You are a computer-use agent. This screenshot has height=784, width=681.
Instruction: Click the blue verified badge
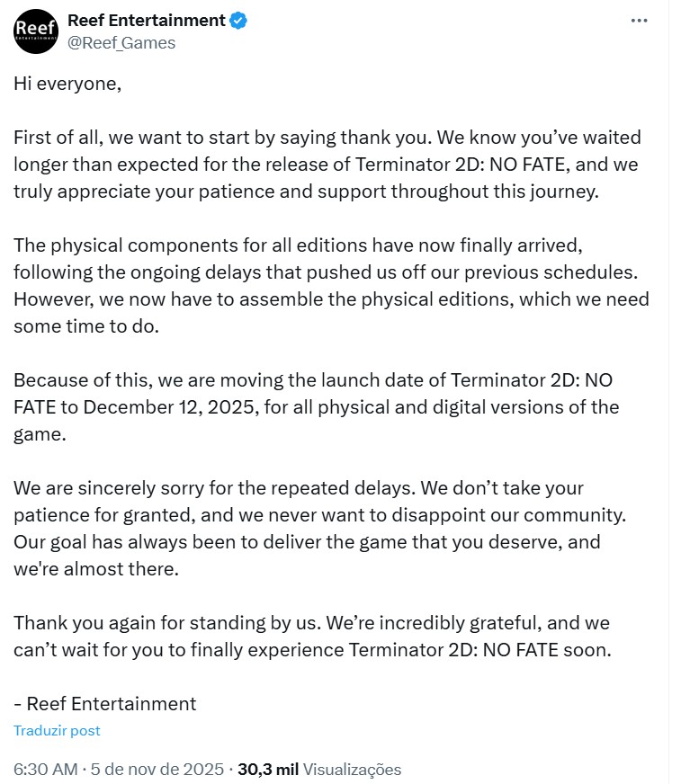pos(238,20)
